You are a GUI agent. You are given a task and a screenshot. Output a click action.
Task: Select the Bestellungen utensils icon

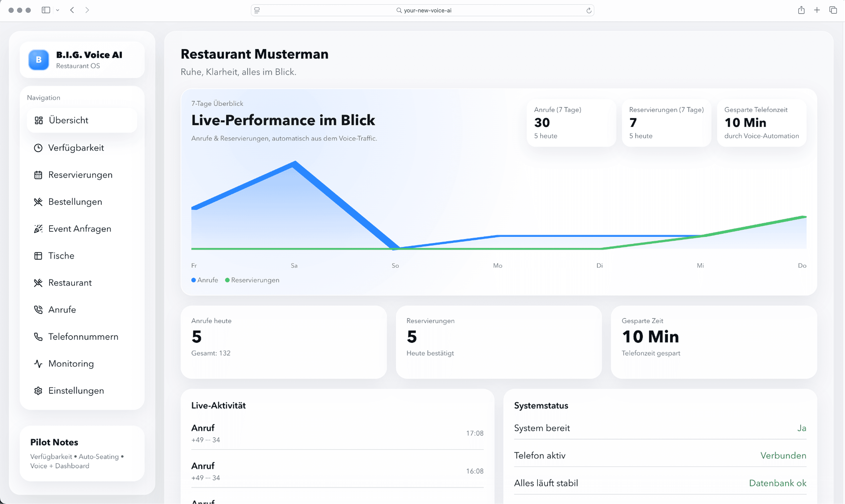coord(38,201)
